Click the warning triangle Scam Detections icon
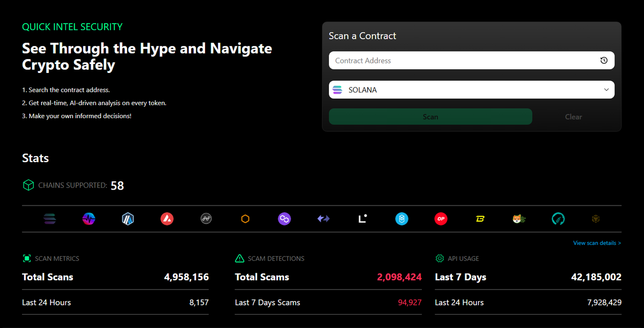This screenshot has height=328, width=644. [x=240, y=259]
